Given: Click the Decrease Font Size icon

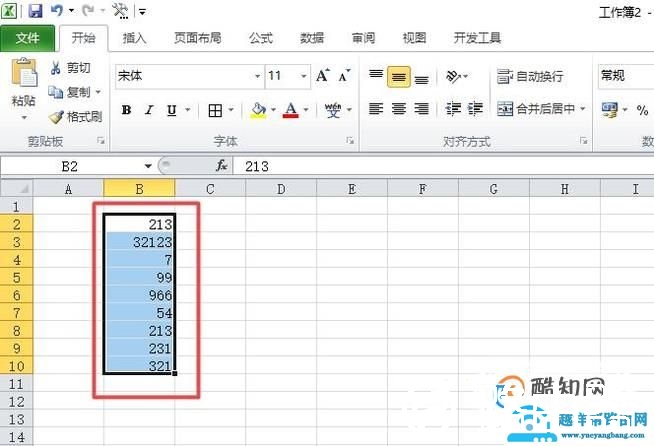Looking at the screenshot, I should [344, 76].
